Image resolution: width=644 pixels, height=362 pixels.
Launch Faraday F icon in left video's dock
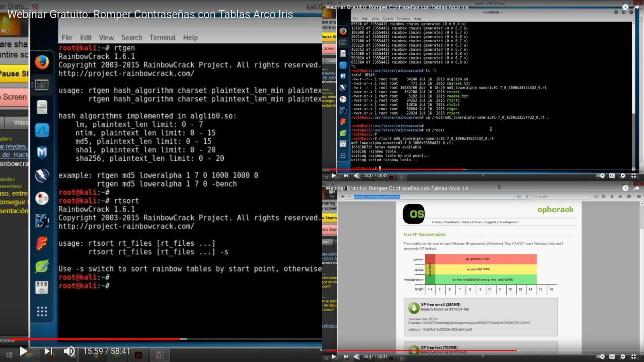(x=42, y=243)
